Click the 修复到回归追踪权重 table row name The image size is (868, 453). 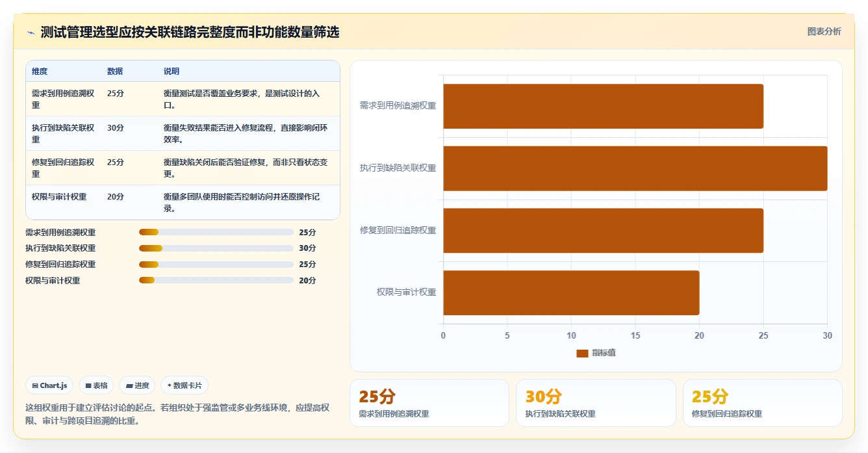(x=63, y=168)
